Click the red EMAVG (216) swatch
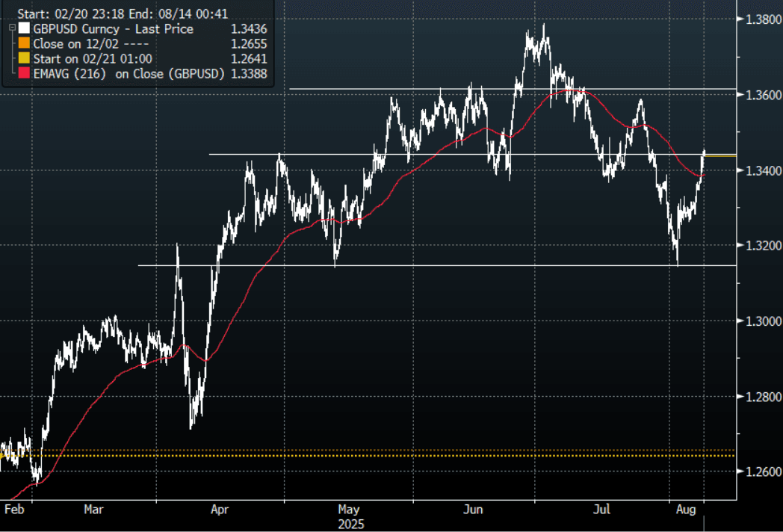Screen dimensions: 783x532 (23, 73)
